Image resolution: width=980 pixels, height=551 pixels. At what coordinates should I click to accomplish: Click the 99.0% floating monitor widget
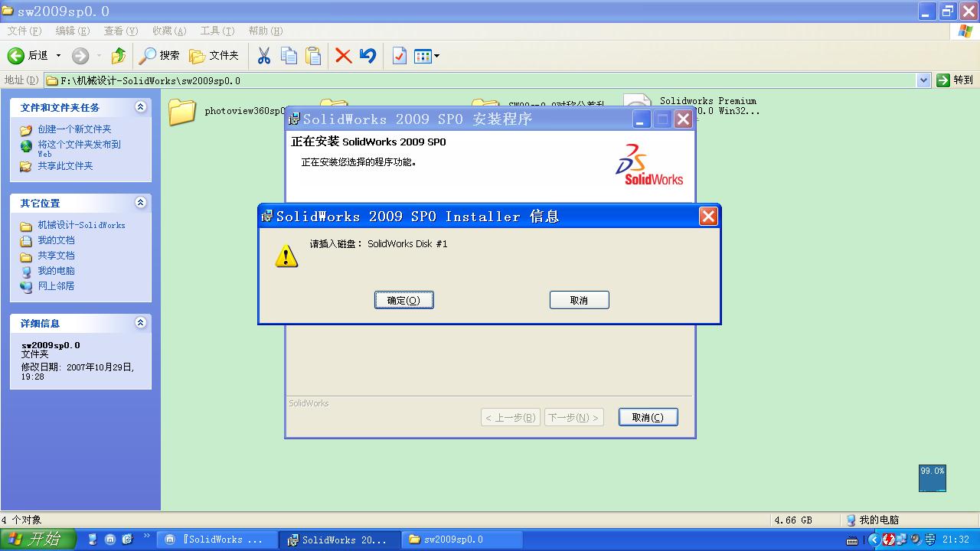(x=933, y=478)
